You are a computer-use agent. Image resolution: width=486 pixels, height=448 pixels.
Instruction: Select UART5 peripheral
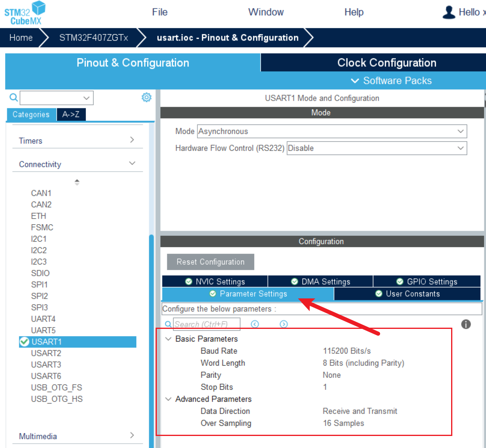tap(43, 330)
